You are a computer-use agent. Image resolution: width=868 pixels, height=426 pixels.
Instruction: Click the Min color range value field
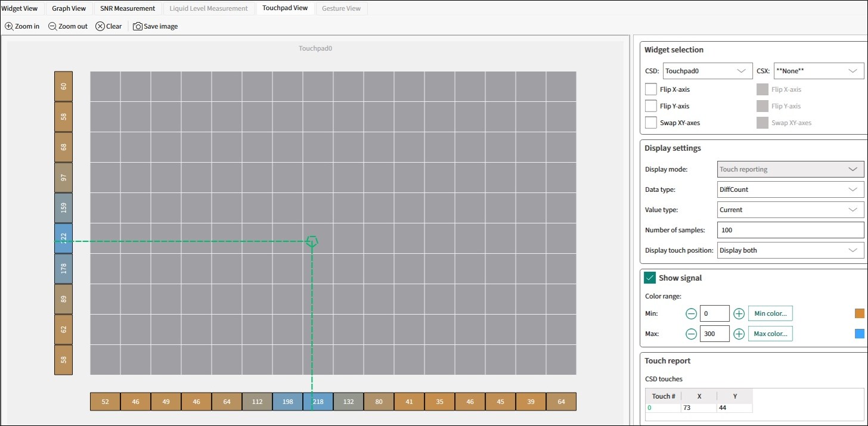point(715,313)
